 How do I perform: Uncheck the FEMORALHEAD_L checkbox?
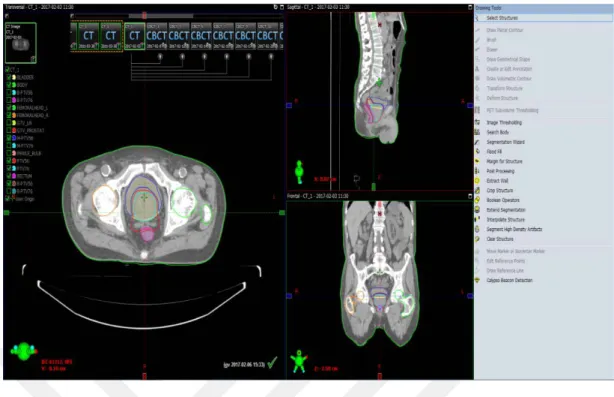[9, 108]
